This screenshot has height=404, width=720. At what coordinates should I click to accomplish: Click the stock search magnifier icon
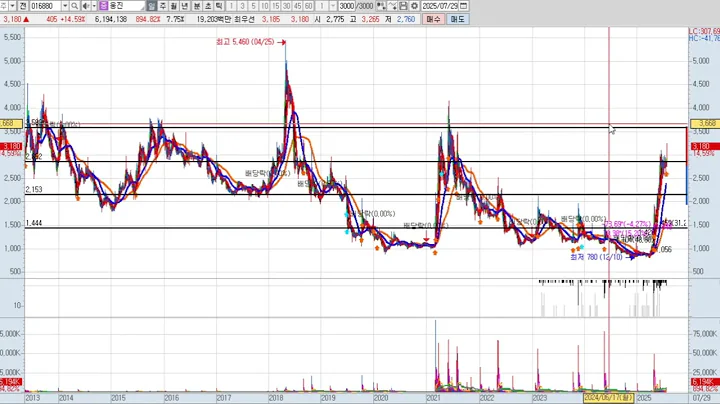tap(74, 6)
